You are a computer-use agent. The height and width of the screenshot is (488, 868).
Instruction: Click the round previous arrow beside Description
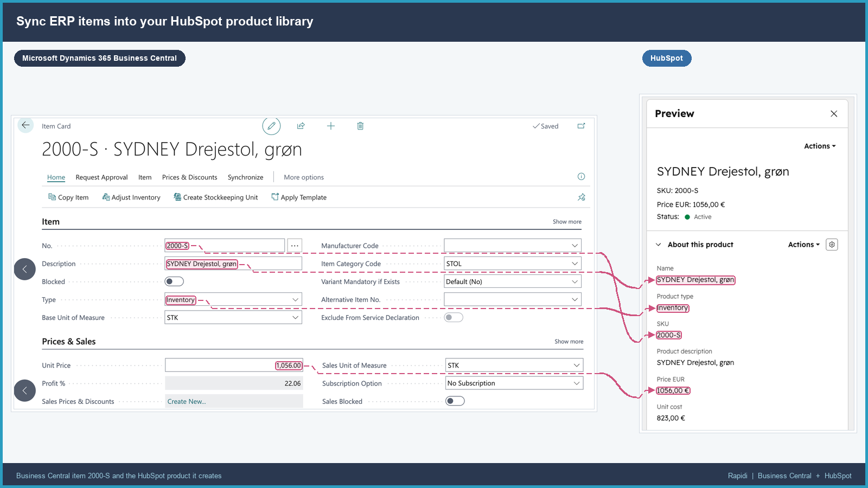(24, 269)
